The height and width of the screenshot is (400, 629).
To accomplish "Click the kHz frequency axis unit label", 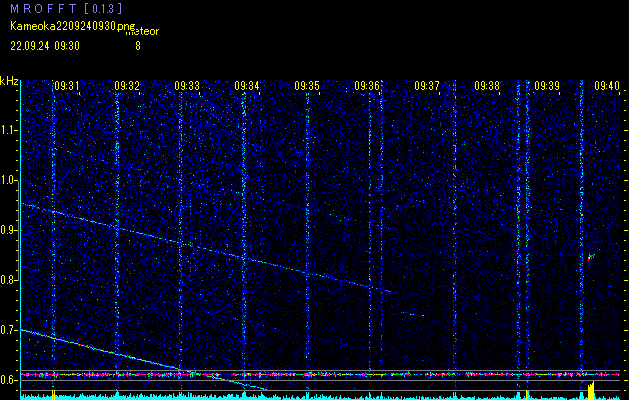I will pyautogui.click(x=9, y=81).
